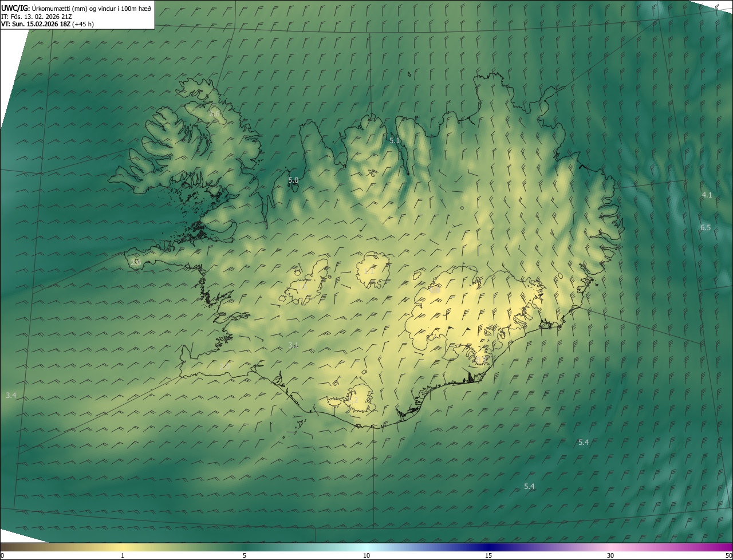Click the '15' tick on the color scale
This screenshot has width=733, height=560.
(488, 555)
